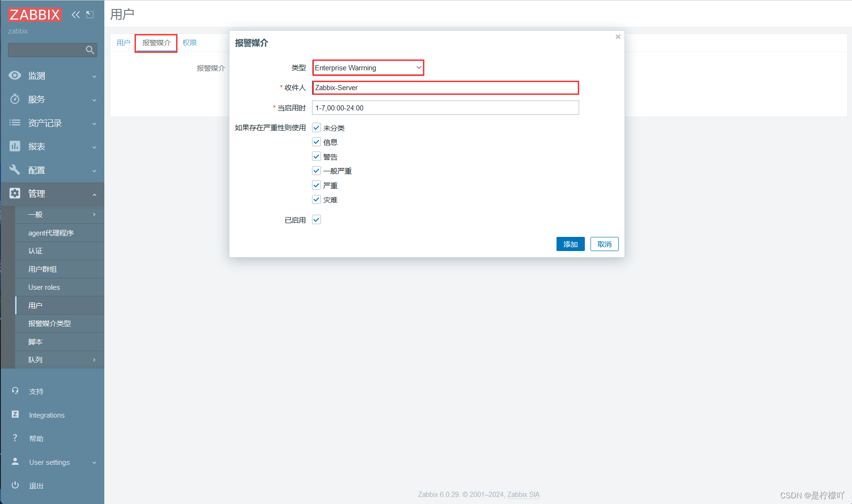Screen dimensions: 852x504
Task: Click the 退出 logout link
Action: [36, 486]
